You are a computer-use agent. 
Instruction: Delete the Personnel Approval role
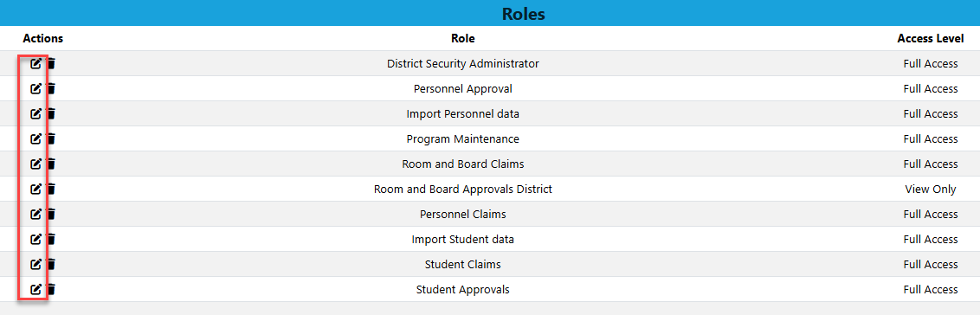[x=51, y=88]
